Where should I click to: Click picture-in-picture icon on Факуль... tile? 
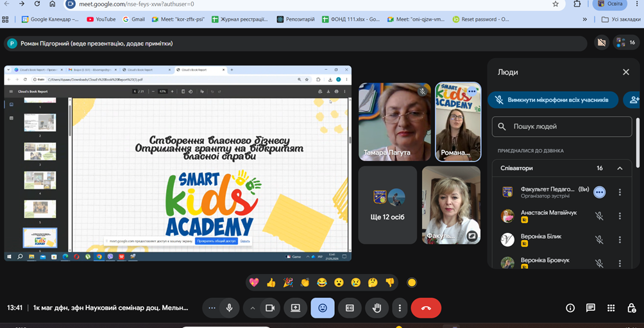point(472,236)
